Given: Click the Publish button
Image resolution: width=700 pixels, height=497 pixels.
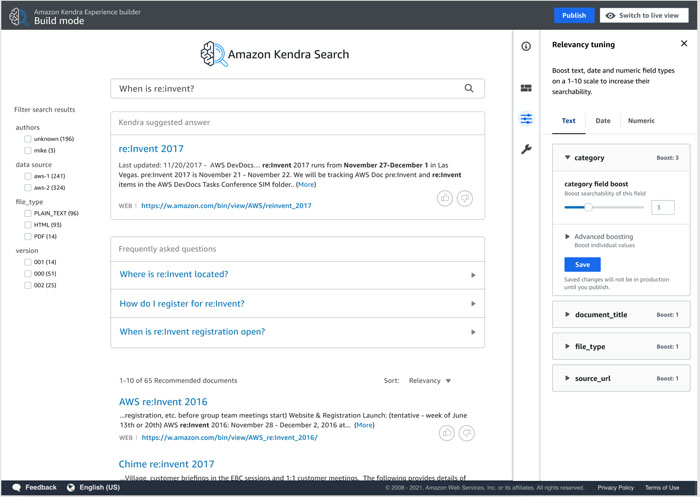Looking at the screenshot, I should click(x=574, y=15).
